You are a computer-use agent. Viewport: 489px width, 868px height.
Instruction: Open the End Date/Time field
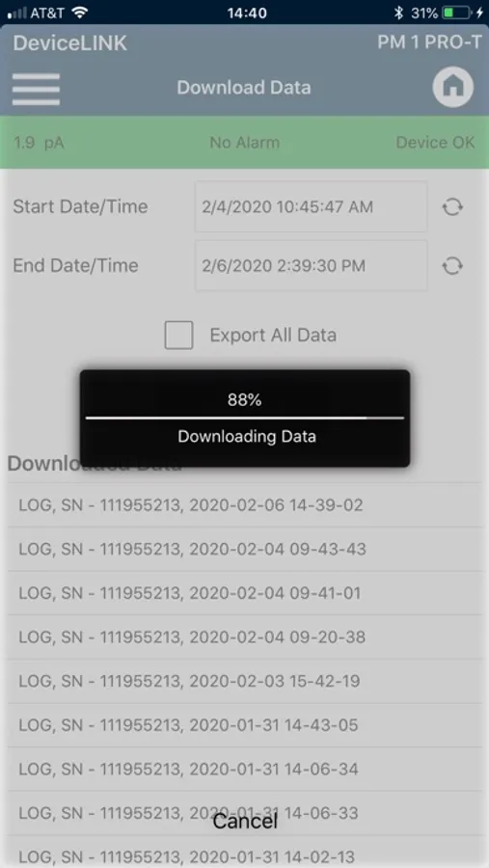click(312, 266)
